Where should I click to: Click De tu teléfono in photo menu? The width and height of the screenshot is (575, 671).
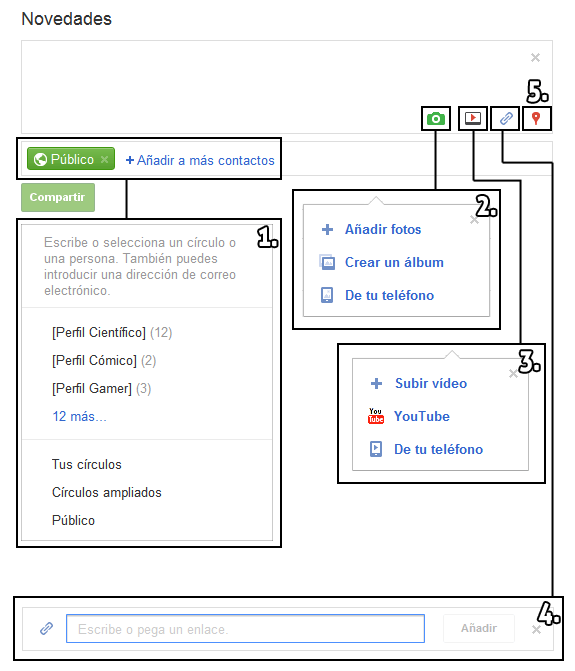coord(389,295)
